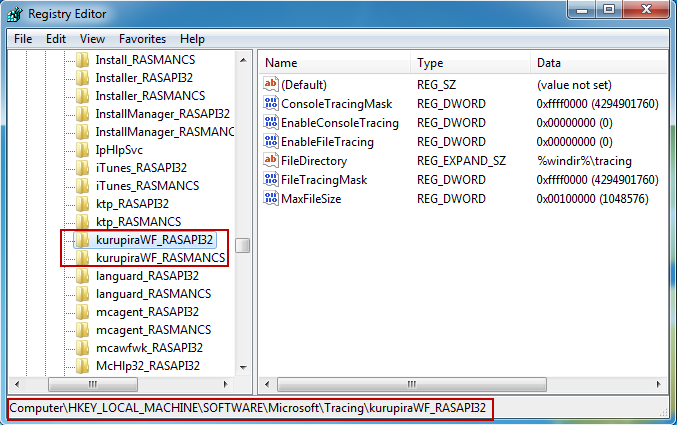Image resolution: width=677 pixels, height=425 pixels.
Task: Select the EnableFileTracing value name
Action: click(x=327, y=142)
